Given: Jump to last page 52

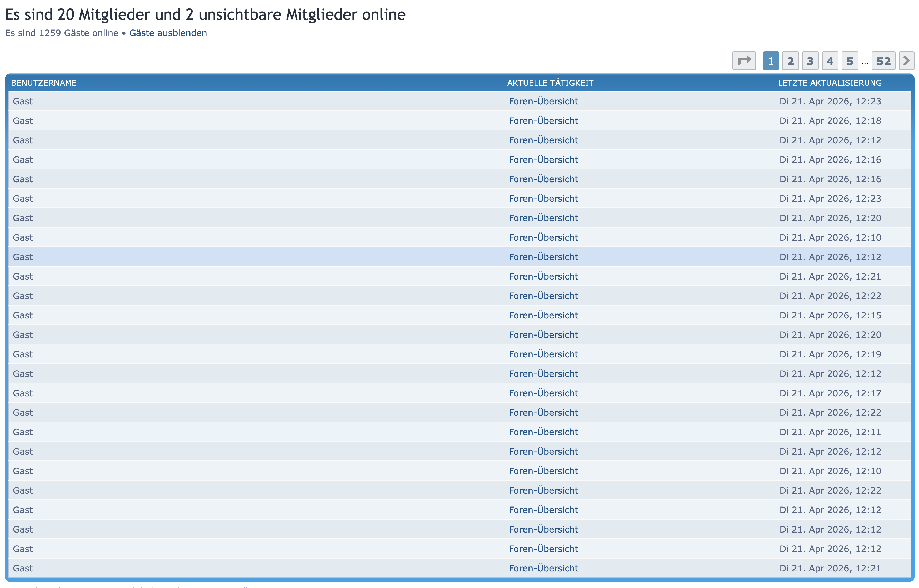Looking at the screenshot, I should 883,61.
